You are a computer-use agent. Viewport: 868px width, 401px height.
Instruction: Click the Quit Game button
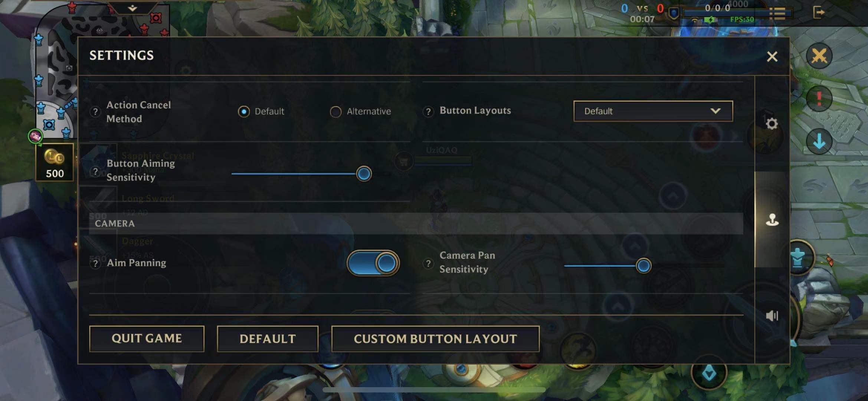[x=147, y=338]
